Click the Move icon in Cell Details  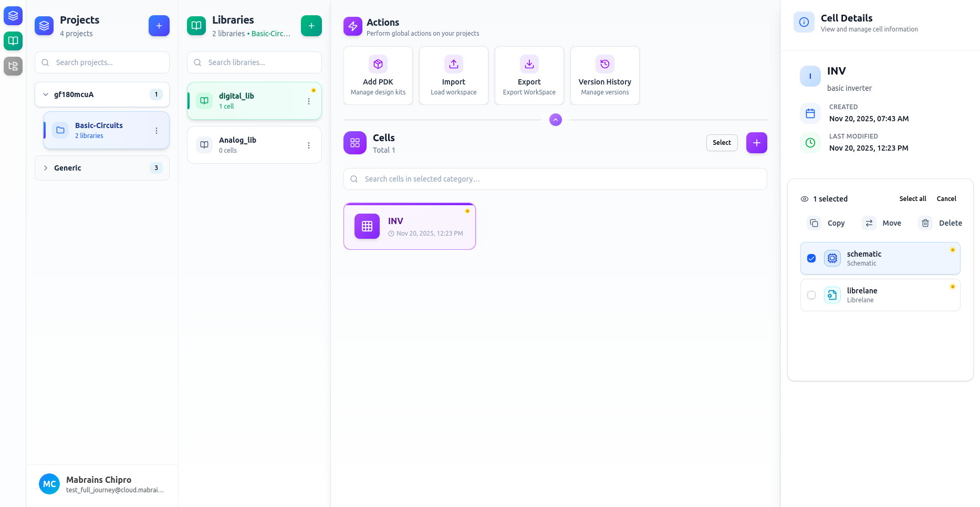coord(869,223)
